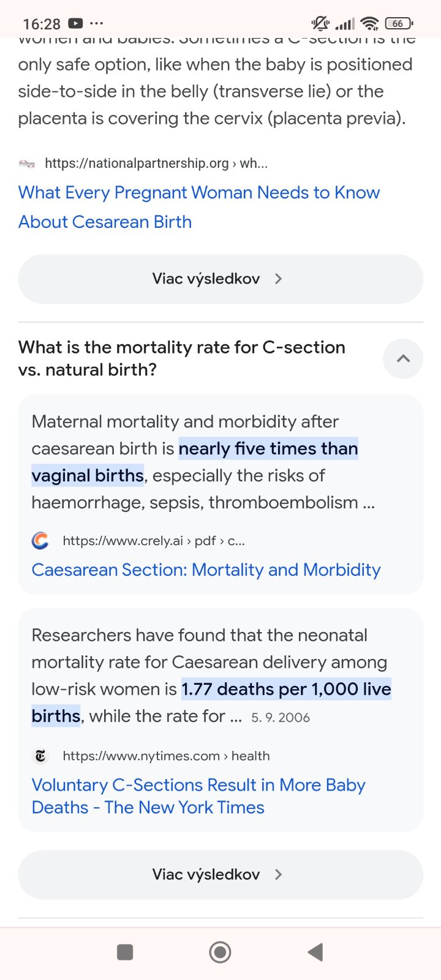The width and height of the screenshot is (441, 980).
Task: Tap the nytimes.com URL breadcrumb
Action: pyautogui.click(x=166, y=756)
